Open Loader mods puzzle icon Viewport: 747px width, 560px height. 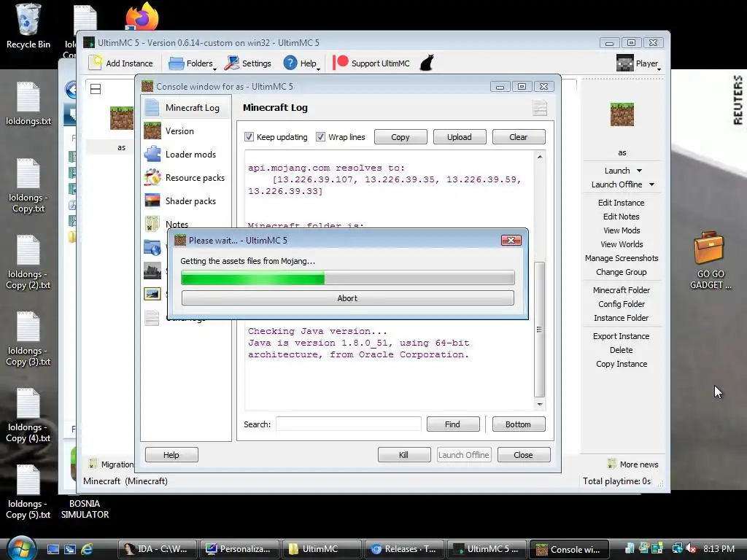click(152, 155)
